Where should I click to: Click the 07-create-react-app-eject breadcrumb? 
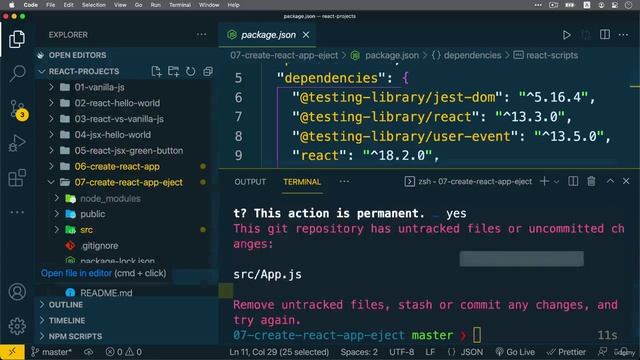pyautogui.click(x=284, y=56)
